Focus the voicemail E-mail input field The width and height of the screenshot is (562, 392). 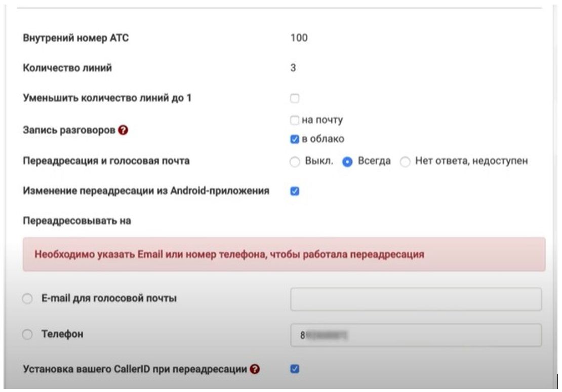point(415,299)
